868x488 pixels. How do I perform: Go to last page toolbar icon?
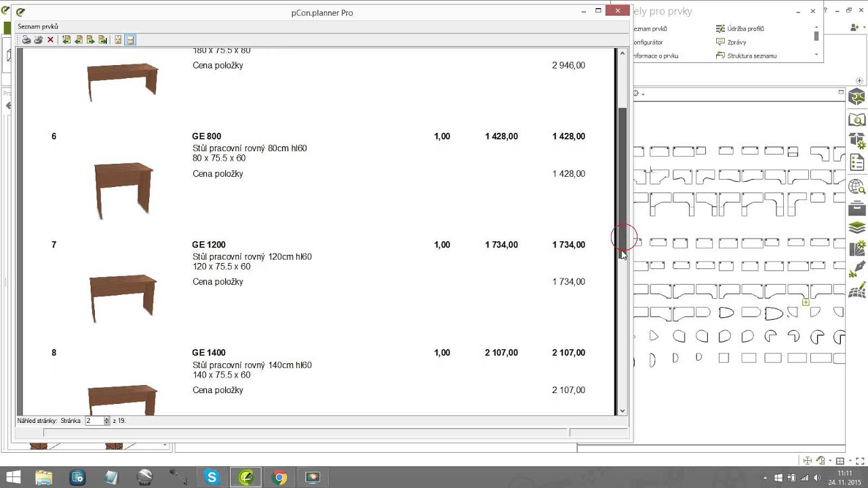click(103, 40)
